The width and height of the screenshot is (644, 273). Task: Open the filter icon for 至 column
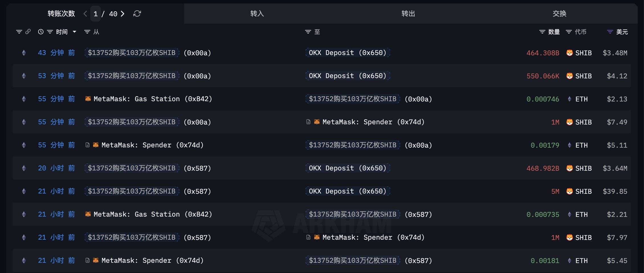click(308, 32)
